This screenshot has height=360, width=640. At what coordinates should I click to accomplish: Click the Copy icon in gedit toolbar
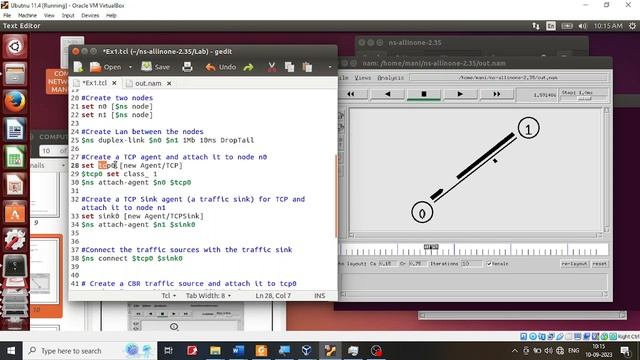[x=289, y=67]
